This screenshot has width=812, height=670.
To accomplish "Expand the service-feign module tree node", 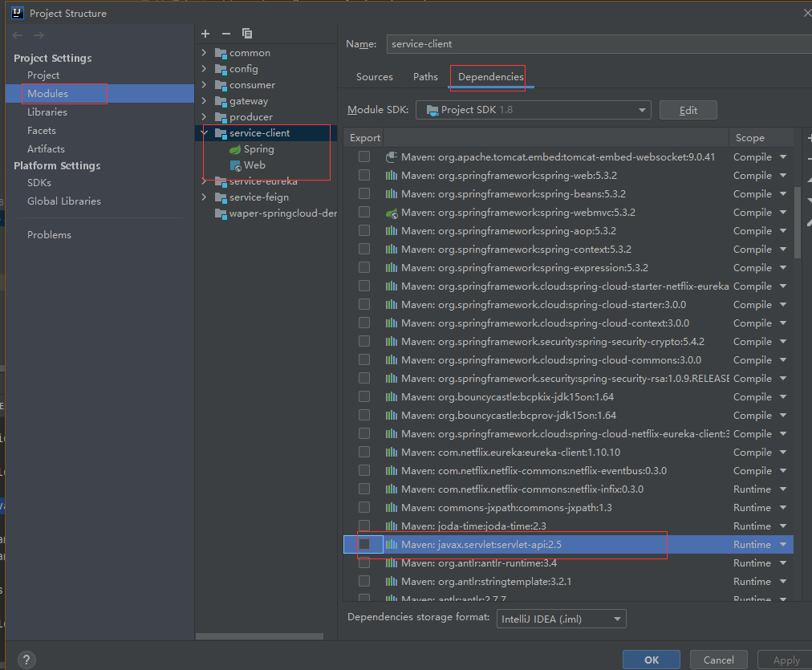I will click(204, 197).
